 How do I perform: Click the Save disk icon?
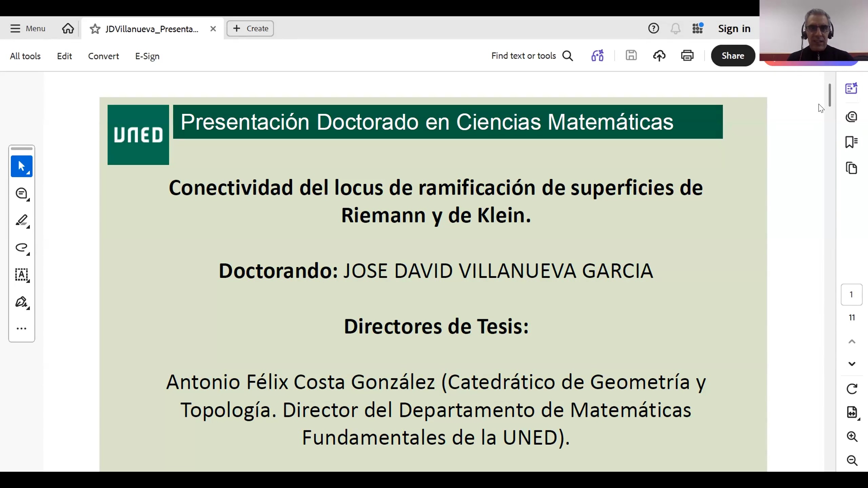[631, 56]
